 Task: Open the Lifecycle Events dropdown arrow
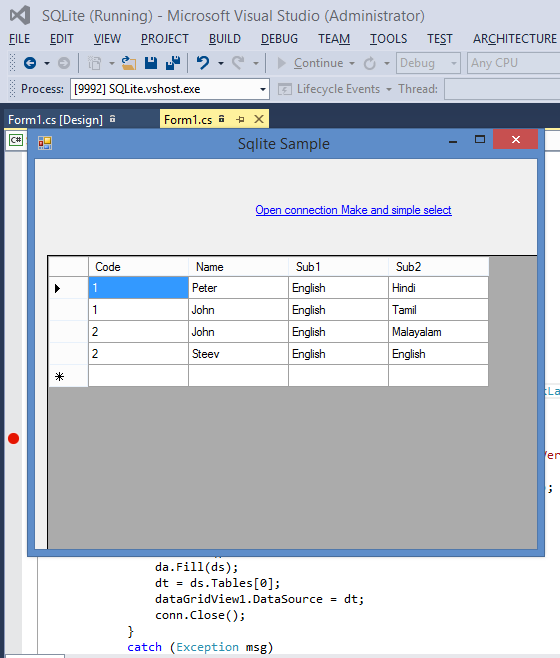(389, 89)
